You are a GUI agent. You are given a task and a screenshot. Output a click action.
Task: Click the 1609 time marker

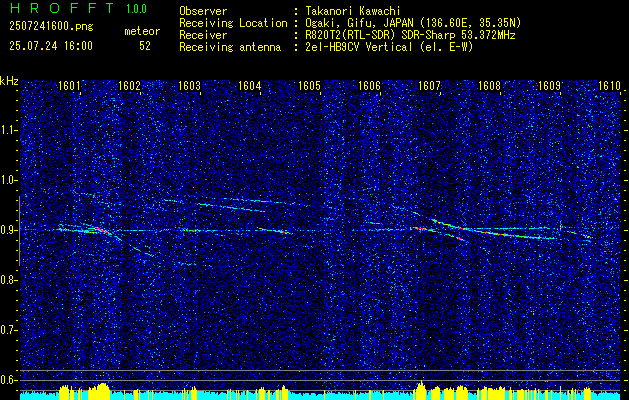tap(549, 86)
